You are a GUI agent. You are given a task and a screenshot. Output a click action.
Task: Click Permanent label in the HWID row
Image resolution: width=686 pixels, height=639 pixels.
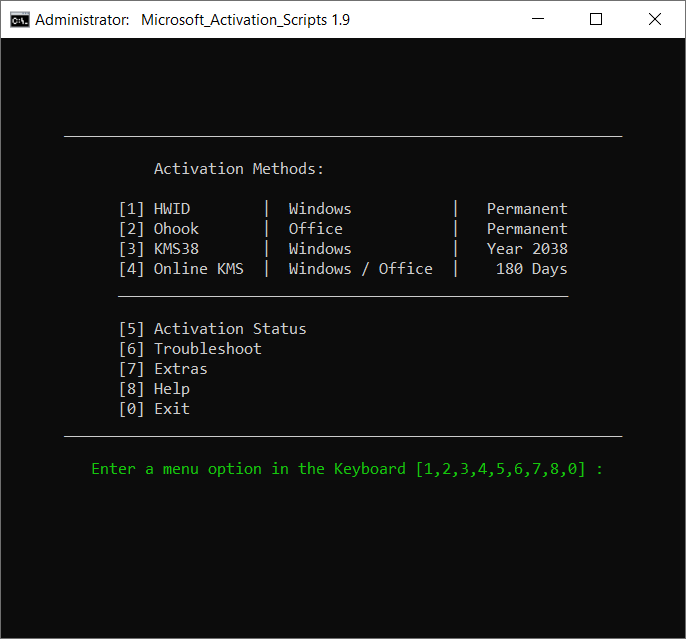[x=527, y=209]
